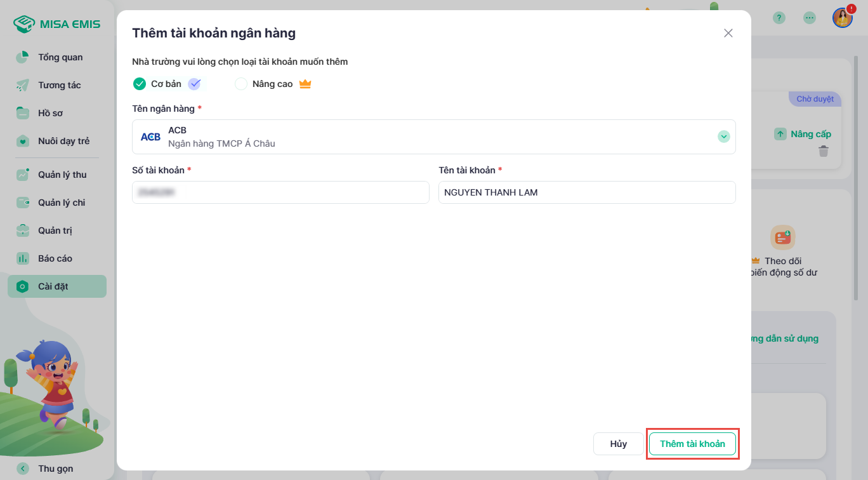Select the Nâng cao account type
The image size is (868, 480).
tap(241, 84)
